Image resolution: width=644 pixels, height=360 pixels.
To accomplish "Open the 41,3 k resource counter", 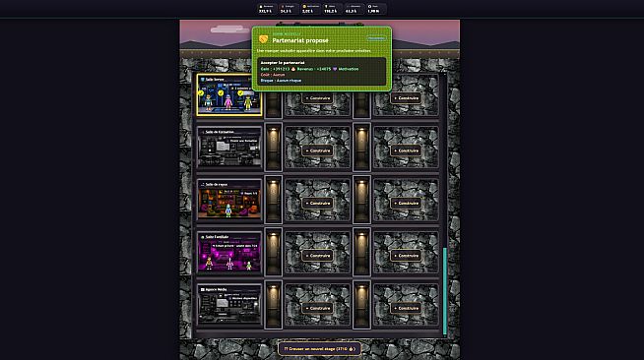I will pos(354,9).
